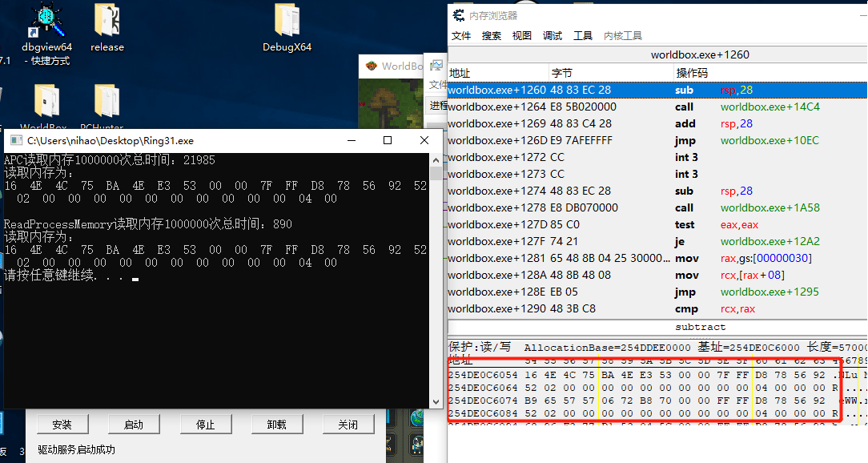Minimize the Ring31.exe console window
This screenshot has width=868, height=463.
352,141
